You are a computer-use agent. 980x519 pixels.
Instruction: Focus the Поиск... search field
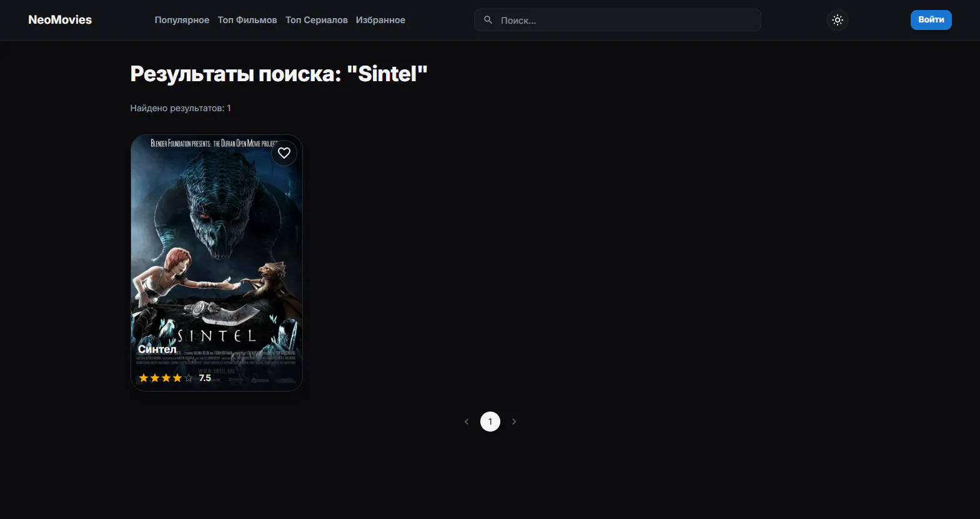point(618,20)
